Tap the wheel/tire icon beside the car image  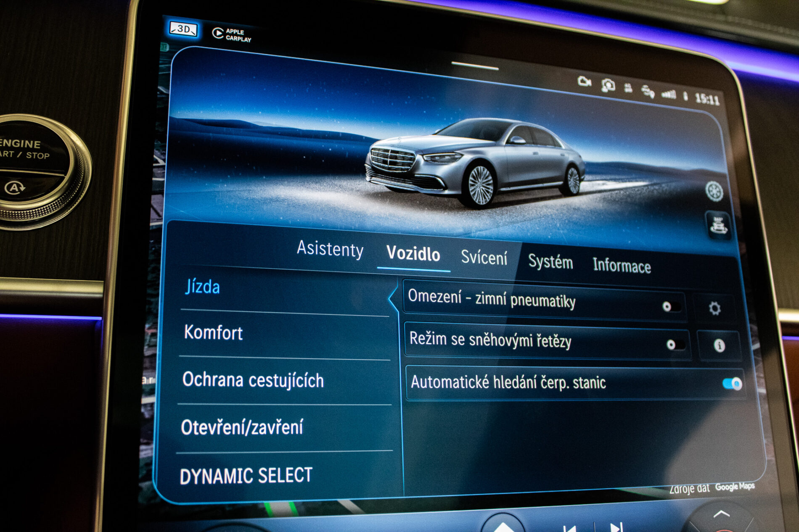714,191
